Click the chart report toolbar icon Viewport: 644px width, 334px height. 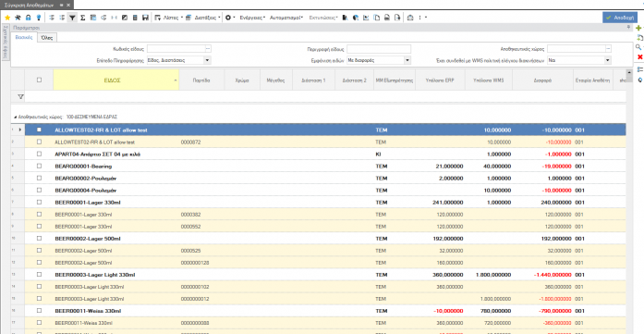[x=366, y=18]
